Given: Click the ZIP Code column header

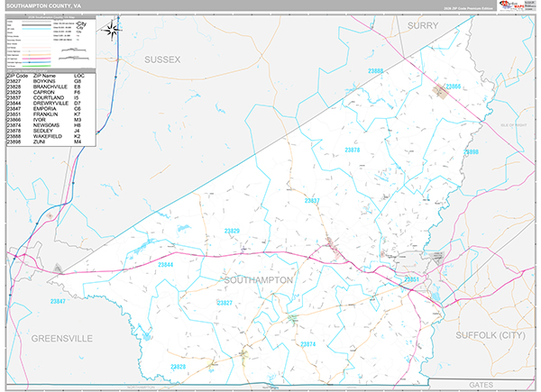Looking at the screenshot, I should pyautogui.click(x=18, y=74).
